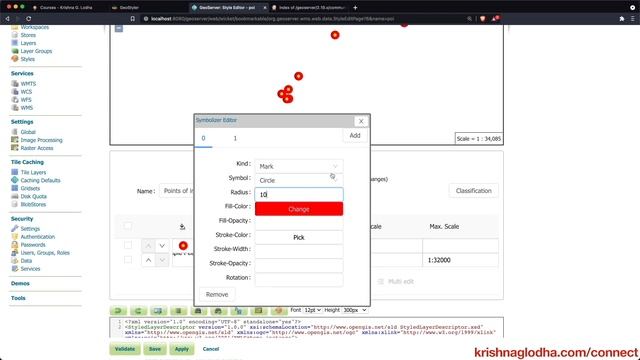This screenshot has width=640, height=360.
Task: Open Tile Layers page
Action: pyautogui.click(x=33, y=172)
